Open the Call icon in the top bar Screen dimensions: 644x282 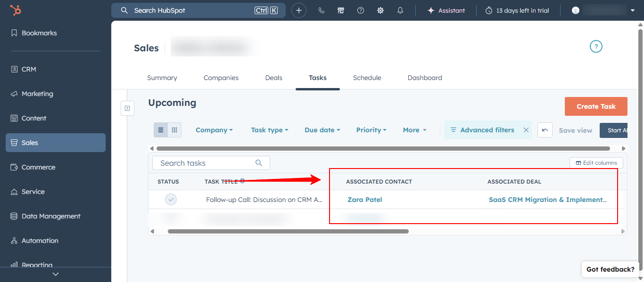[321, 10]
